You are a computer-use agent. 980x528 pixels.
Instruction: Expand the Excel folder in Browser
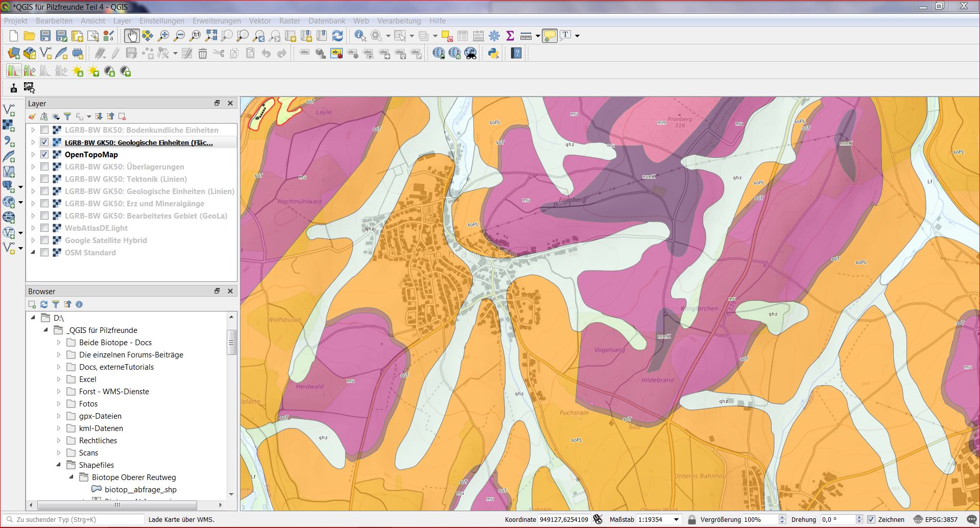pos(59,379)
